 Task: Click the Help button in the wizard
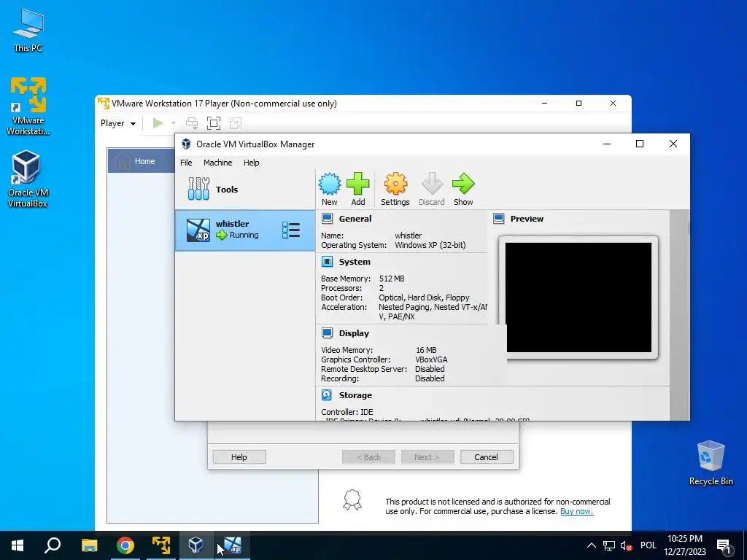[239, 457]
